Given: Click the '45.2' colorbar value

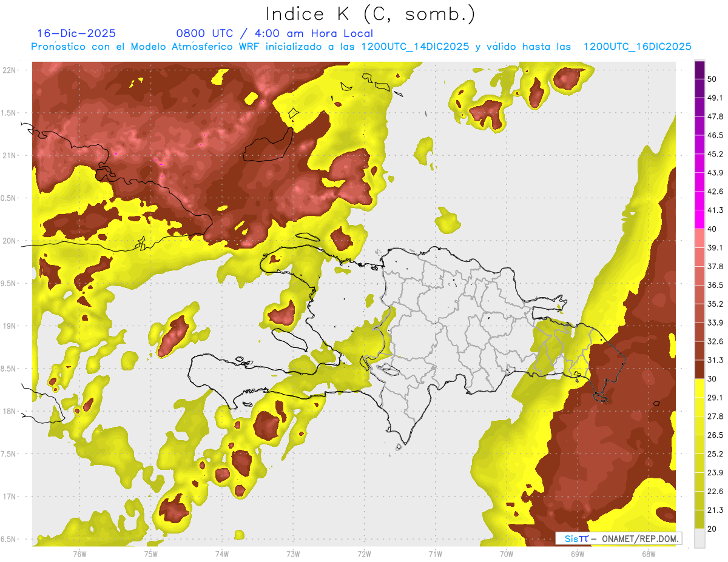Looking at the screenshot, I should (x=715, y=154).
